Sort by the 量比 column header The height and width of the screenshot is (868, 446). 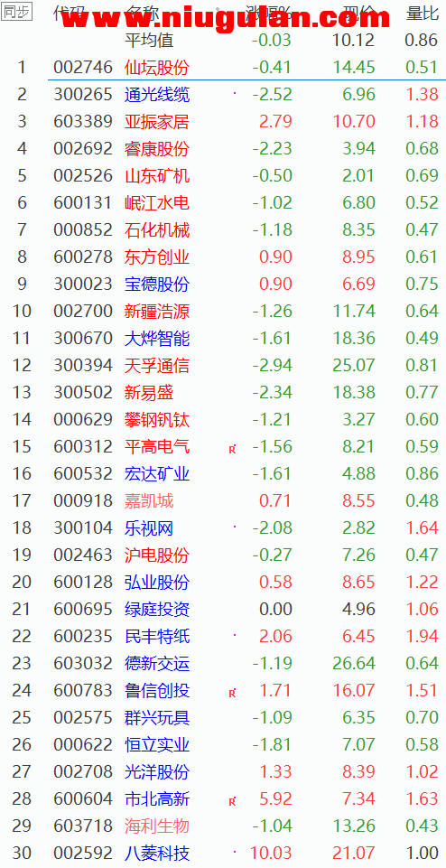coord(422,14)
